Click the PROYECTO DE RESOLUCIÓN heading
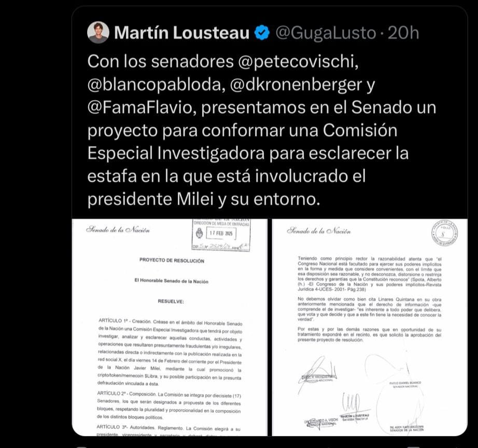This screenshot has height=448, width=478. (172, 260)
